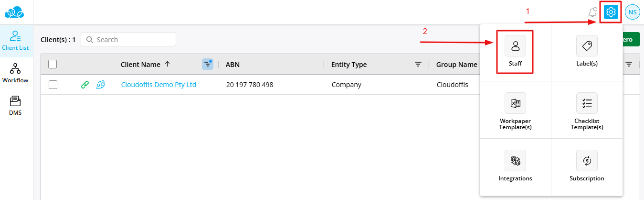The image size is (644, 200).
Task: Open Client Name column filter
Action: 207,64
